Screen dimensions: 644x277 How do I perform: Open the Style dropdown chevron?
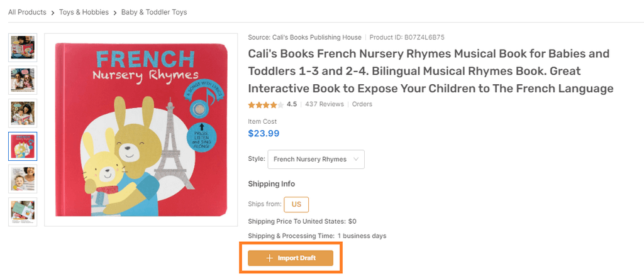356,159
